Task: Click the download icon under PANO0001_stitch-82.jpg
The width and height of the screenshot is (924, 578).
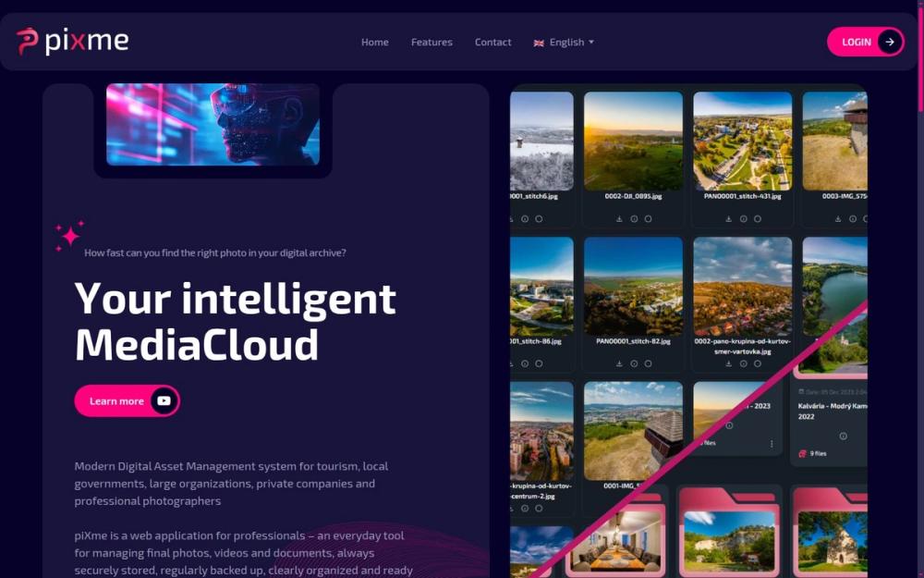Action: (619, 363)
